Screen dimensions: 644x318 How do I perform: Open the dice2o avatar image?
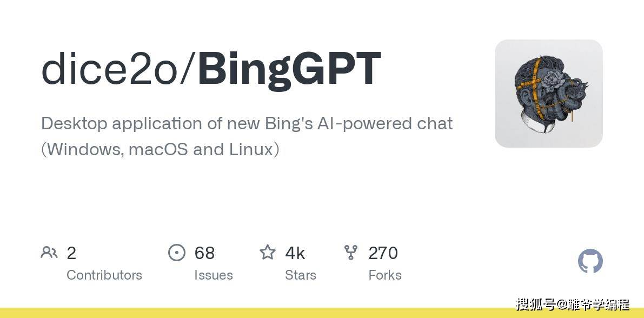[x=549, y=94]
